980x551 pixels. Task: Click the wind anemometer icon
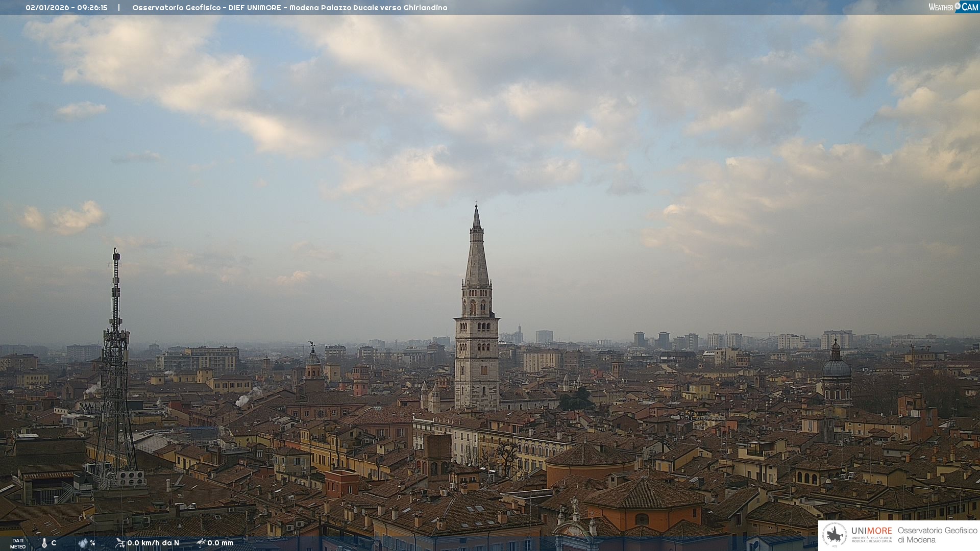point(120,543)
